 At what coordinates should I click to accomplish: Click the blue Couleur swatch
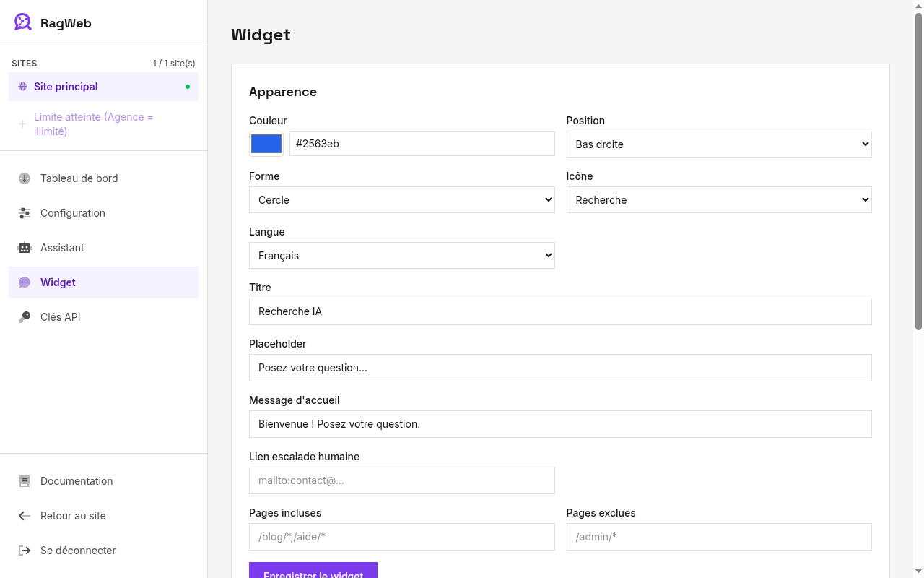266,144
